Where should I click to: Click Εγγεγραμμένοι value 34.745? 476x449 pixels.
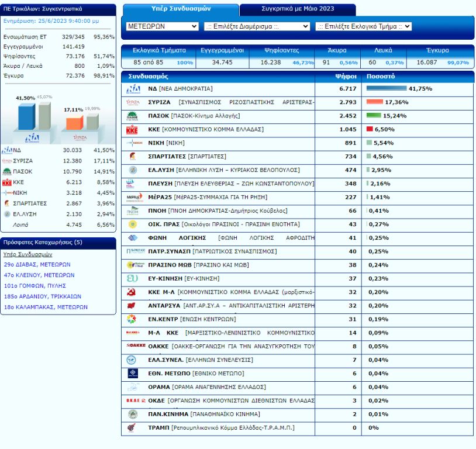point(222,62)
